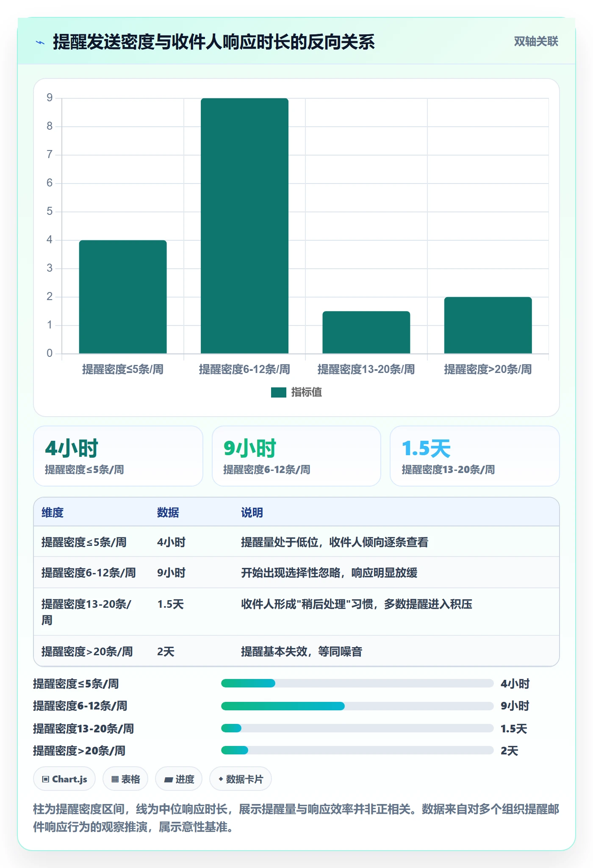593x868 pixels.
Task: Click the Chart.js tag chip
Action: pos(64,779)
